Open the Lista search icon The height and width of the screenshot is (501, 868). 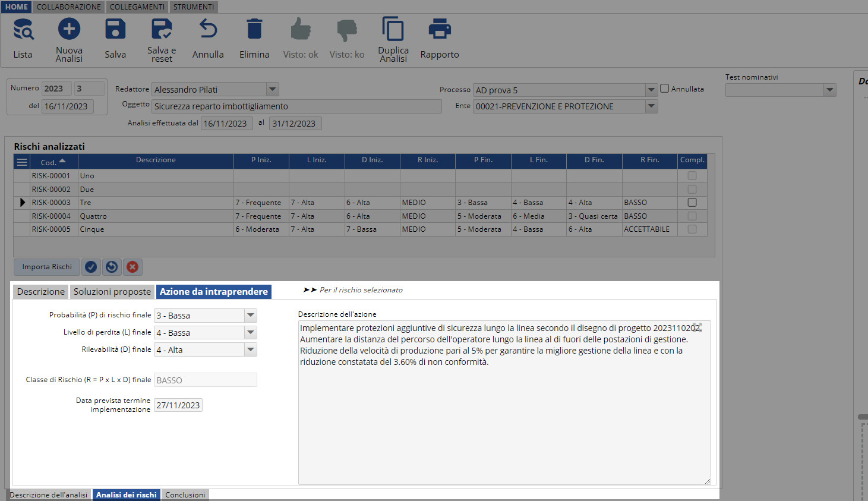[23, 30]
